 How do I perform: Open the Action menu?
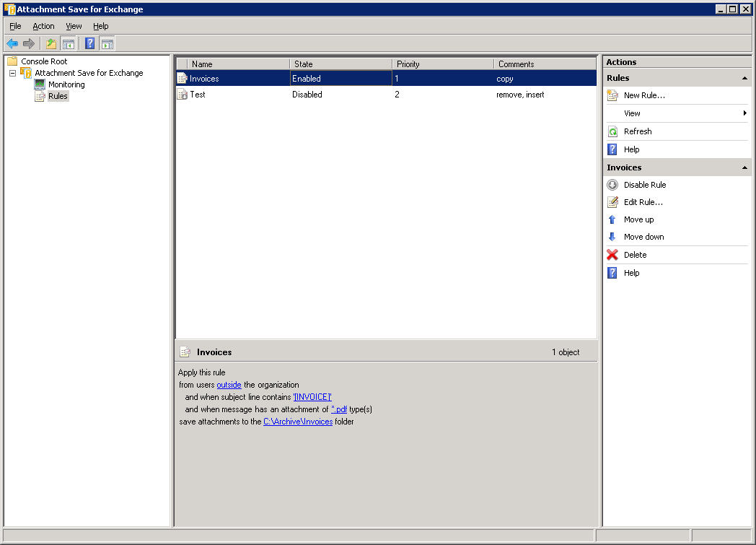(x=43, y=26)
